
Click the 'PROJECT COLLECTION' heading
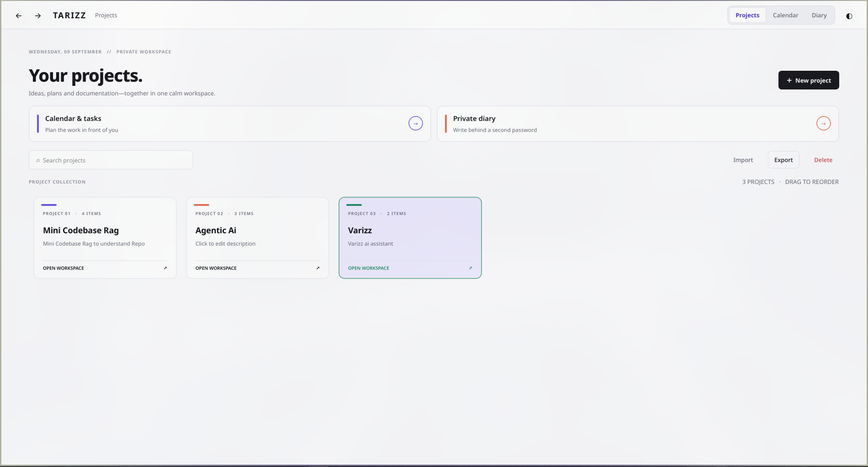[x=57, y=182]
